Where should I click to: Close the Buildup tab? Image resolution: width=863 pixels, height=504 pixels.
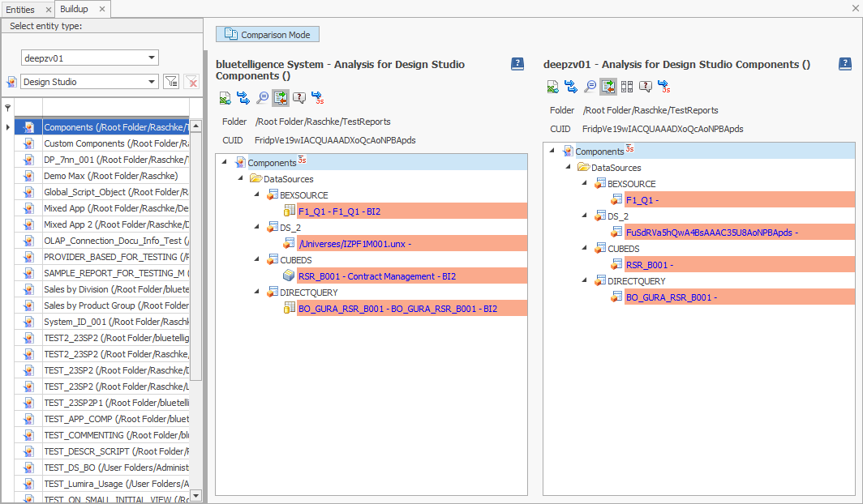tap(102, 9)
